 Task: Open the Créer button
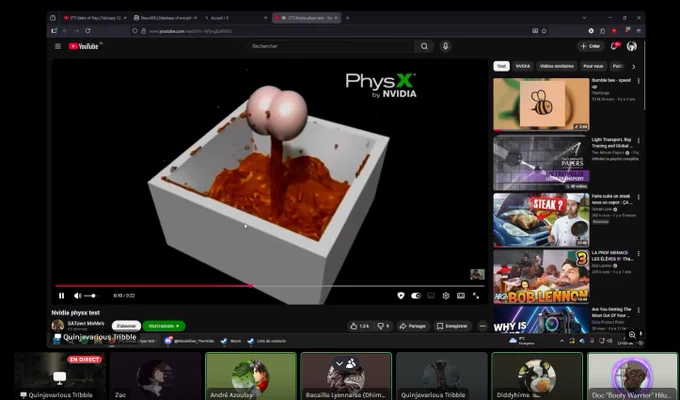591,46
